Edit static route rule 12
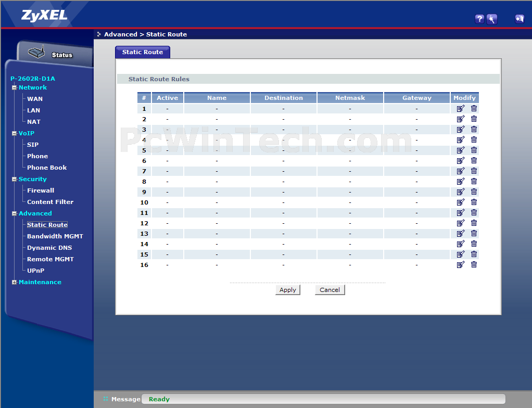532x408 pixels. [460, 223]
